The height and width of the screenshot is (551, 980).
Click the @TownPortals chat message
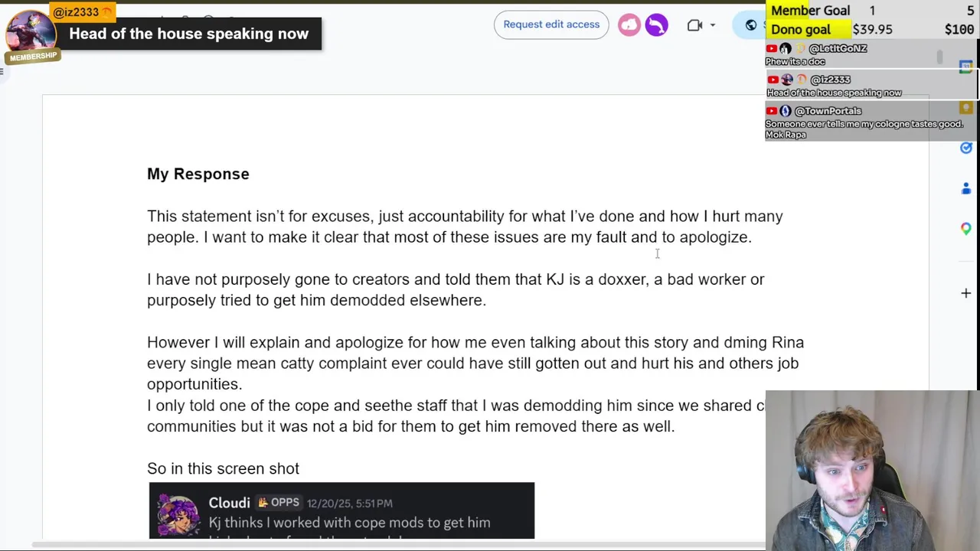point(857,122)
